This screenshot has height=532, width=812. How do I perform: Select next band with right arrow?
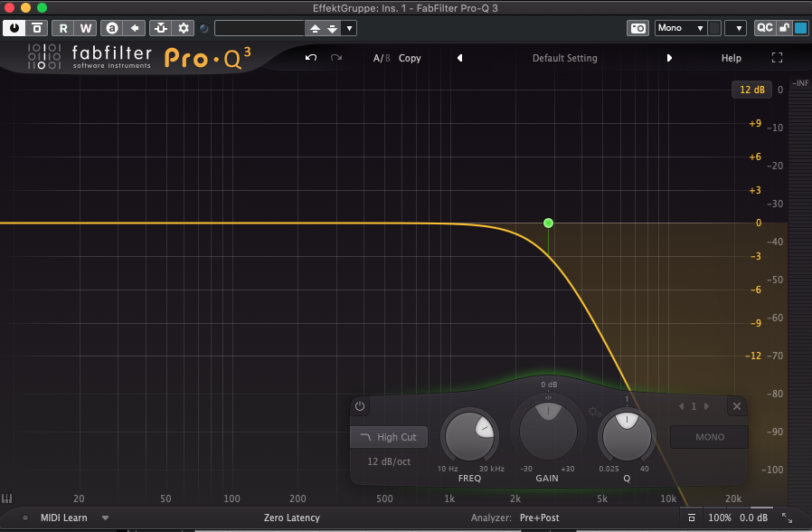point(706,406)
